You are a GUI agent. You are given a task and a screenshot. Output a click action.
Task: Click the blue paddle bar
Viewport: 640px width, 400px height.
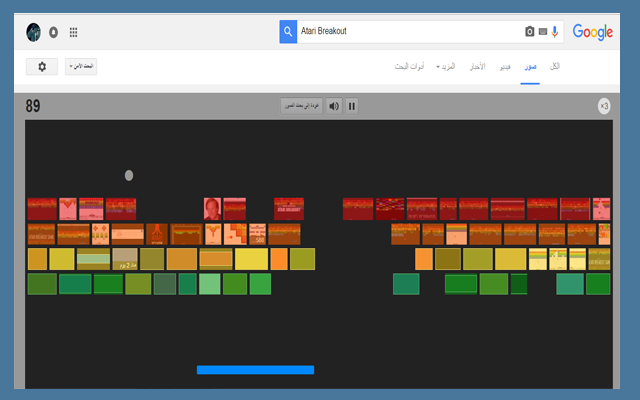tap(255, 370)
